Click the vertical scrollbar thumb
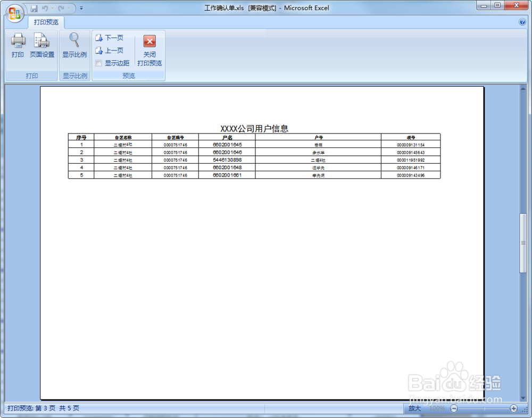The image size is (532, 418). tap(523, 243)
